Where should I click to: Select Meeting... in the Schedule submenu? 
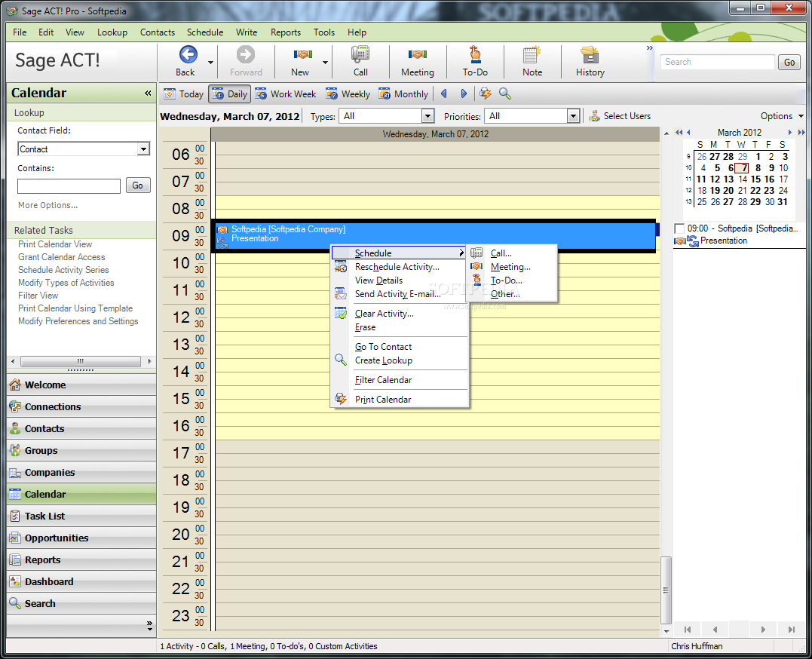coord(512,267)
